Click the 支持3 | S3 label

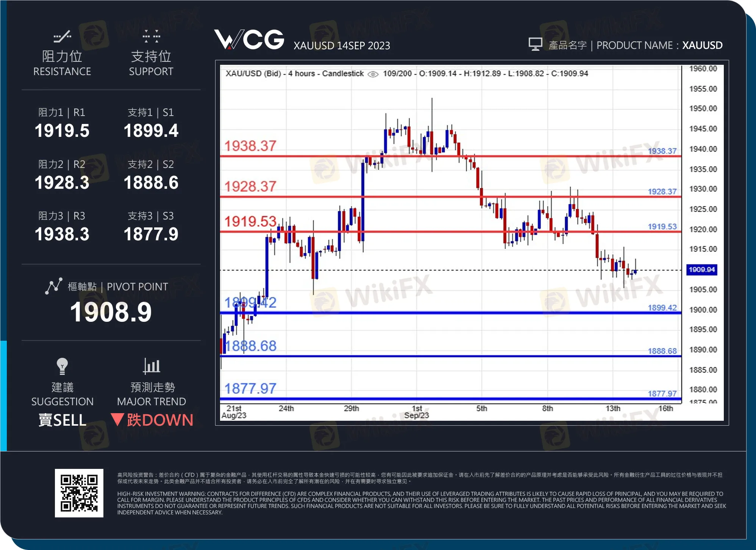point(151,216)
